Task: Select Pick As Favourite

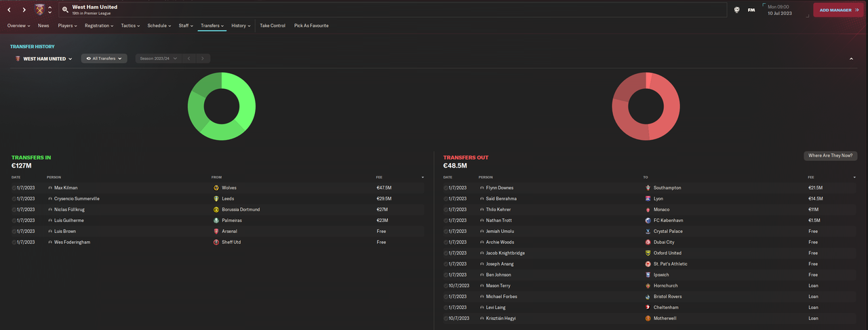Action: (x=311, y=25)
